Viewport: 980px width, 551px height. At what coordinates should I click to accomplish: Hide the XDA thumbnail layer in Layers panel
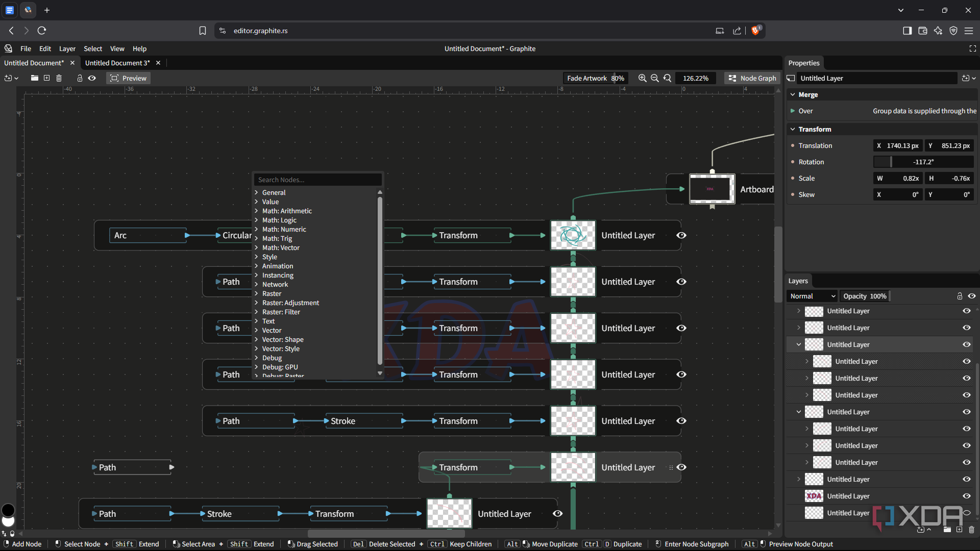[967, 496]
